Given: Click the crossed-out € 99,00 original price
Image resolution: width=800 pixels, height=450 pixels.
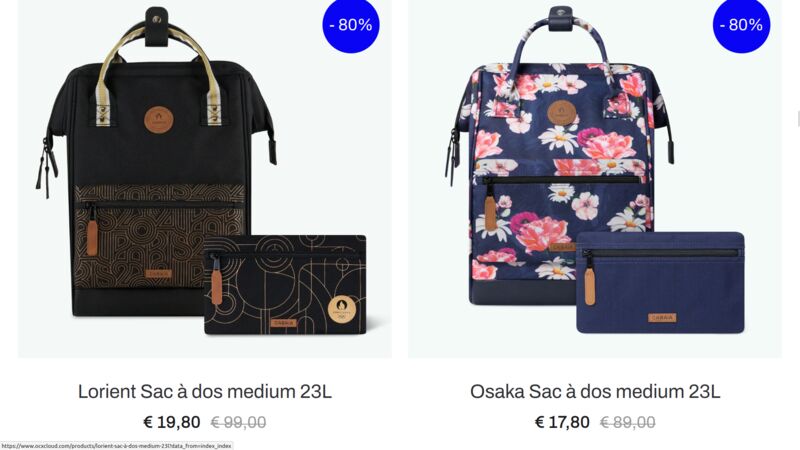Looking at the screenshot, I should click(238, 422).
